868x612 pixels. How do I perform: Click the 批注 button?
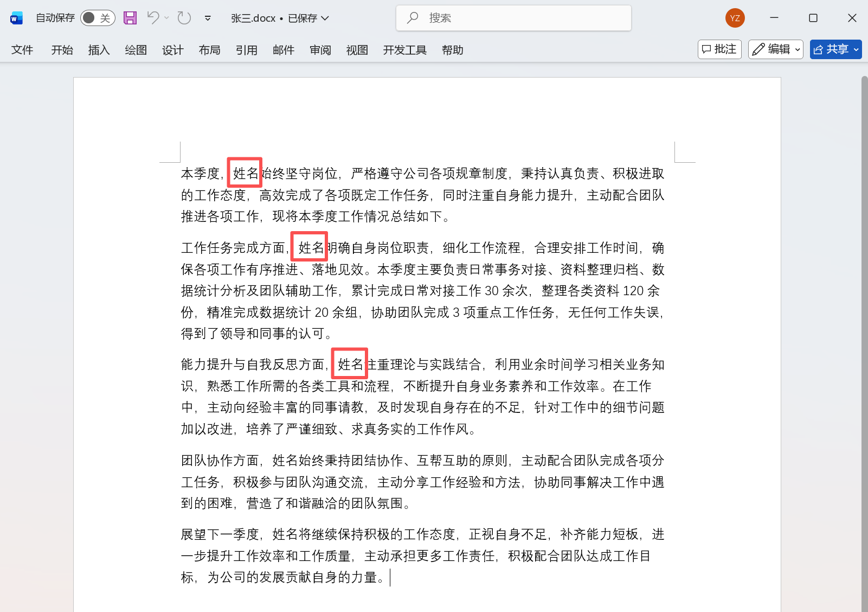point(719,49)
